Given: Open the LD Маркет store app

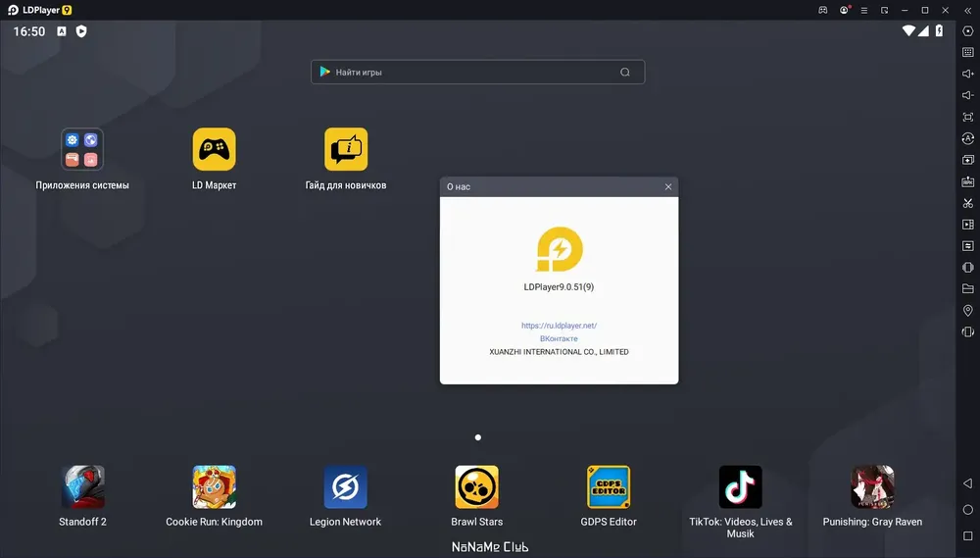Looking at the screenshot, I should [214, 149].
